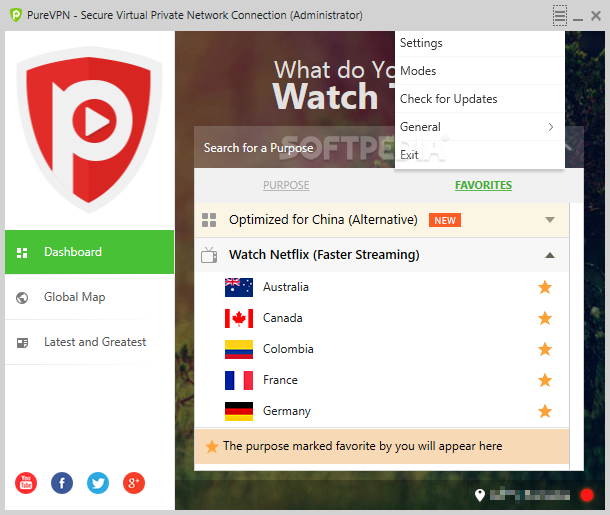
Task: Collapse Watch Netflix (Faster Streaming) arrow
Action: [550, 255]
